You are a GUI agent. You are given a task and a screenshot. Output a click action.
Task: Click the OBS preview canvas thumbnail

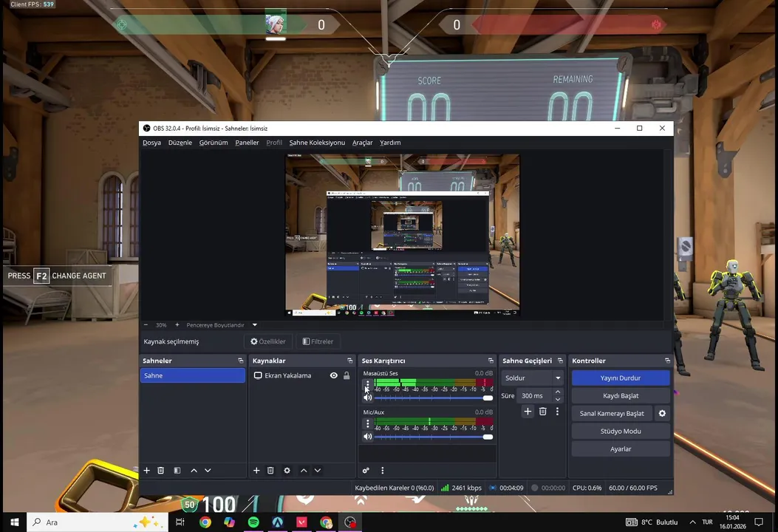click(403, 235)
